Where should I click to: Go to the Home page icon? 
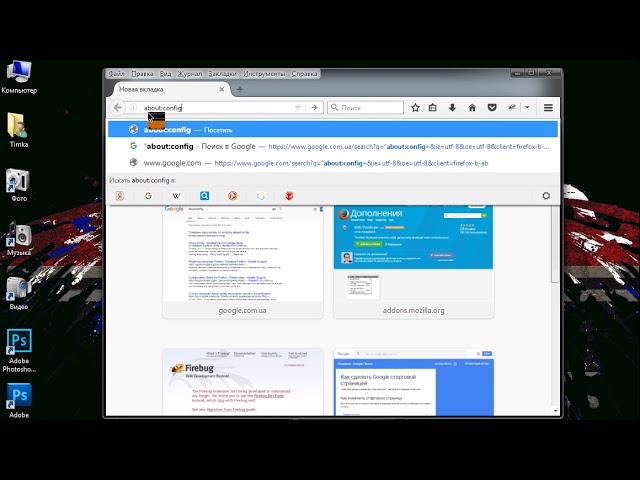tap(472, 107)
